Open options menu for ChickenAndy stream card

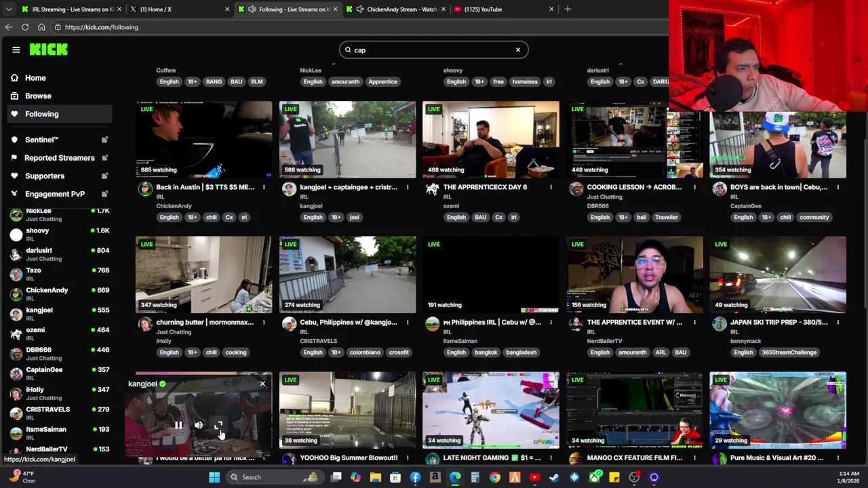(264, 187)
